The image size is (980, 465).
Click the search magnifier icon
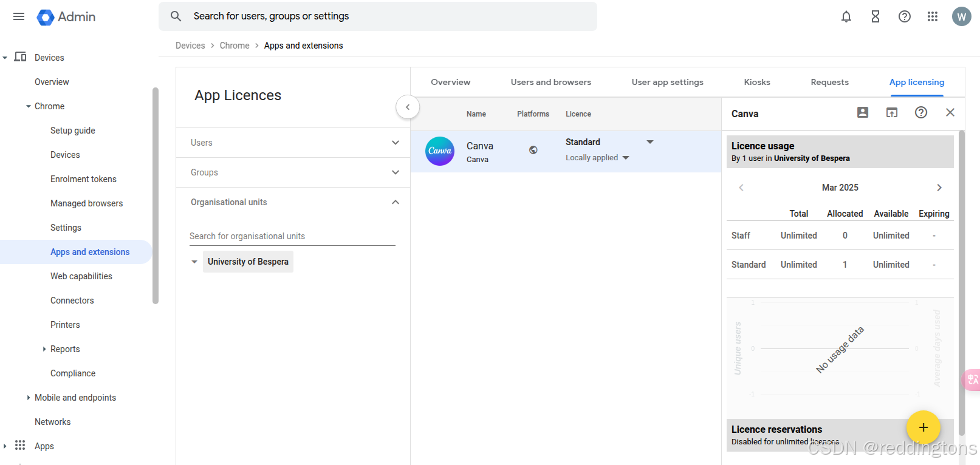tap(176, 16)
